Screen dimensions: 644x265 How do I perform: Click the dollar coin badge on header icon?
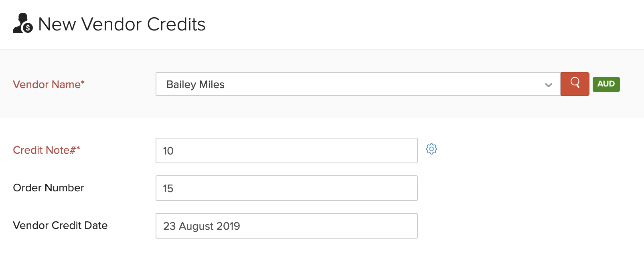28,28
